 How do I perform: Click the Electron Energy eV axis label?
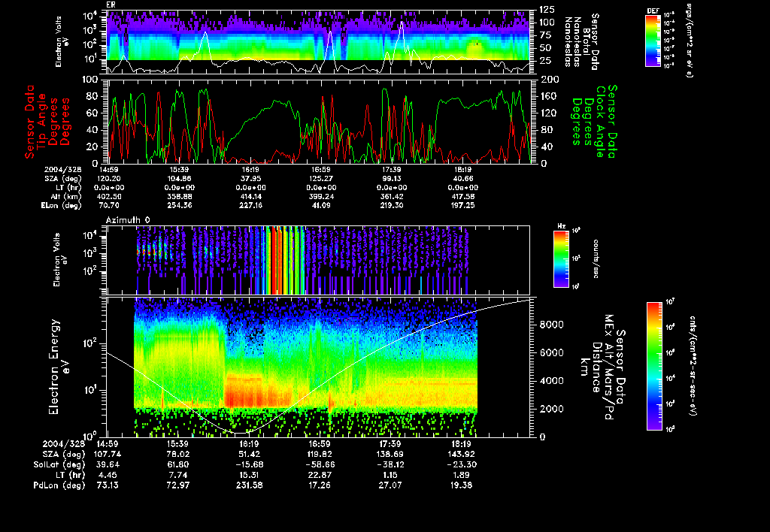[x=59, y=367]
